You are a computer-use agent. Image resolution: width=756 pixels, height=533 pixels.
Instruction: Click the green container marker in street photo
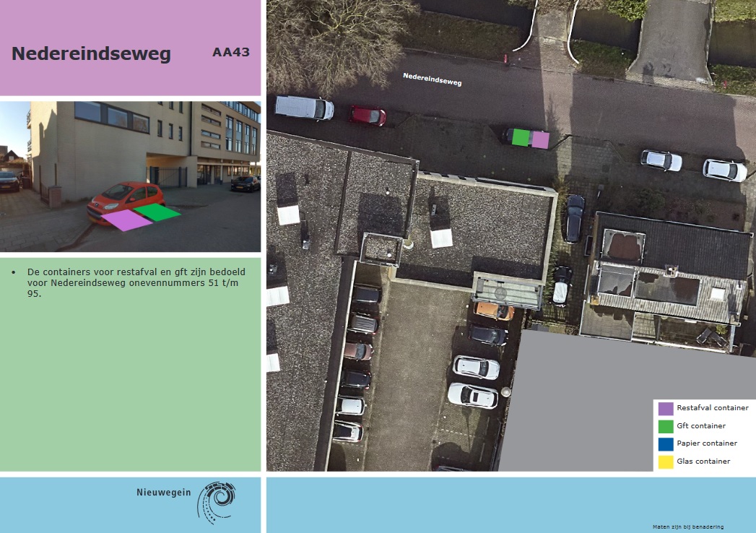click(158, 212)
